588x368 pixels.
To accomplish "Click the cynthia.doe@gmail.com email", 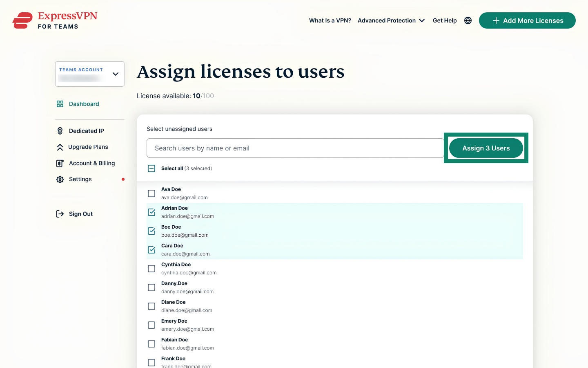I will (189, 273).
